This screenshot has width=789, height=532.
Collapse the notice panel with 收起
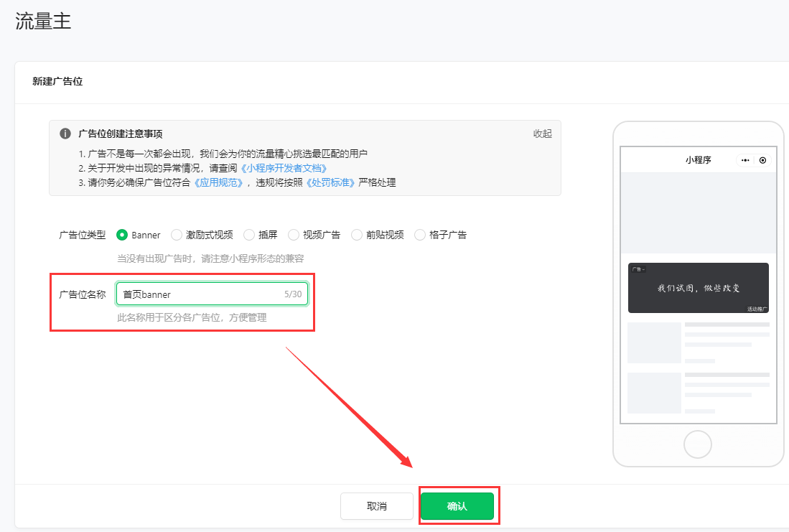coord(542,134)
